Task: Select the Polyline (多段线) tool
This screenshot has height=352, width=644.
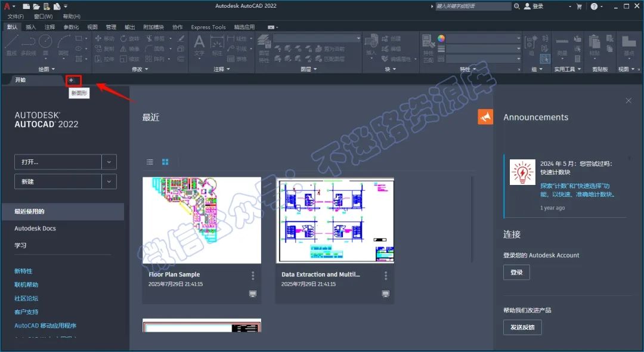Action: point(29,45)
